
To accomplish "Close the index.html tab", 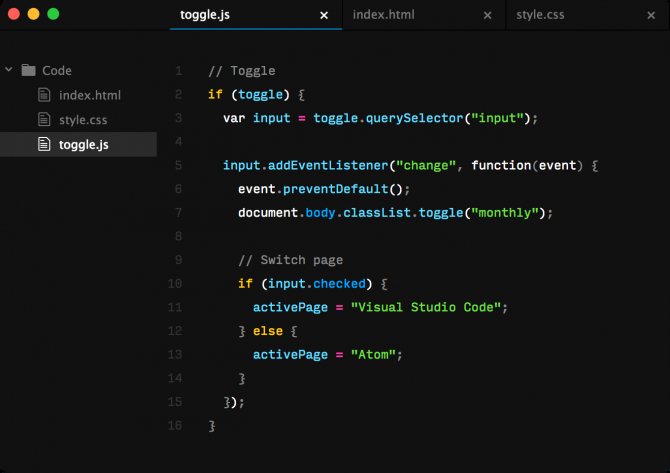I will pyautogui.click(x=487, y=15).
